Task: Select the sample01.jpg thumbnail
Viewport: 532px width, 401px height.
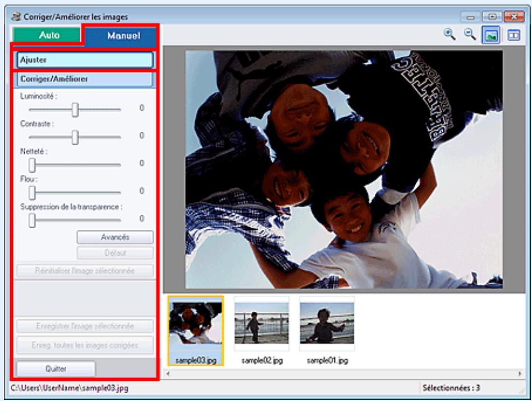Action: [x=327, y=330]
